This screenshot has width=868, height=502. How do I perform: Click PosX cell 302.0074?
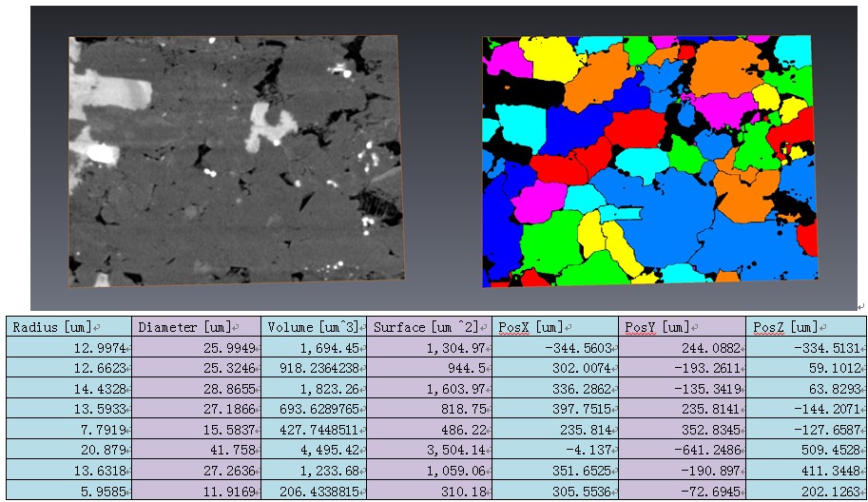tap(555, 368)
